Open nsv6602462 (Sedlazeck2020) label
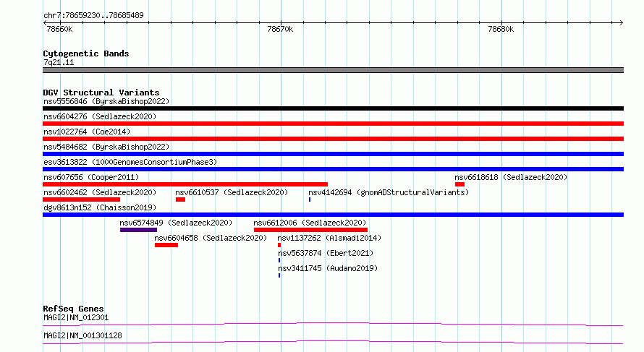The width and height of the screenshot is (644, 352). 100,192
